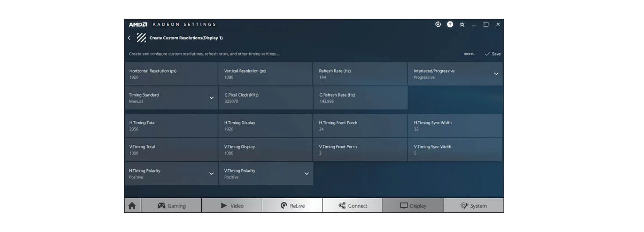Viewport: 644px width, 232px height.
Task: Edit the Vertical Resolution field
Action: 266,74
